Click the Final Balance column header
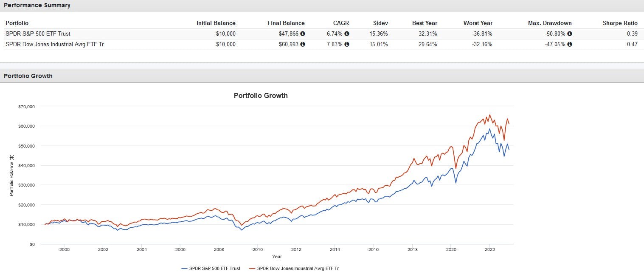Screen dimensions: 644x276 pos(286,23)
